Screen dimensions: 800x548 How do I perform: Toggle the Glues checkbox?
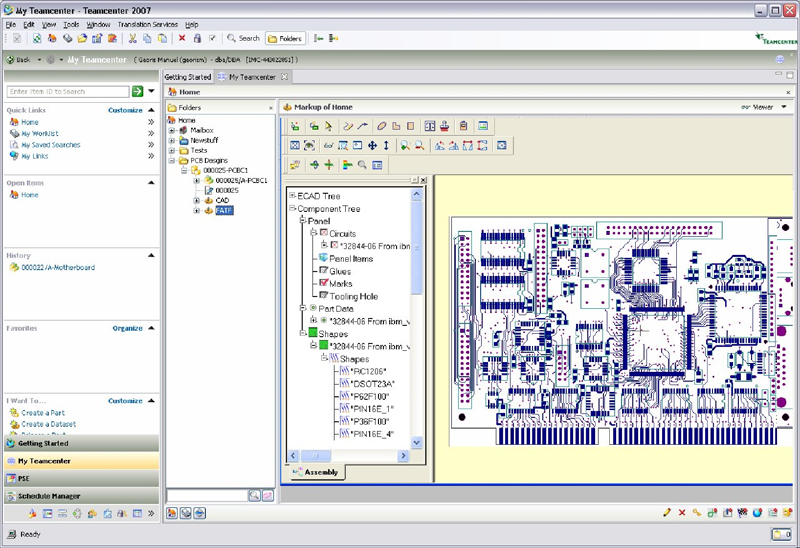pos(323,270)
